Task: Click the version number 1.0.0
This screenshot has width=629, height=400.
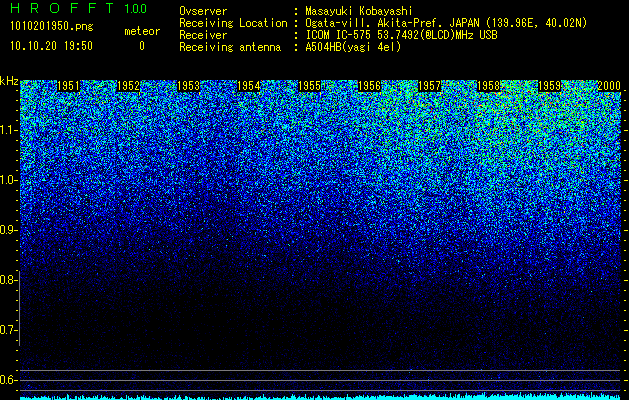Action: coord(135,8)
